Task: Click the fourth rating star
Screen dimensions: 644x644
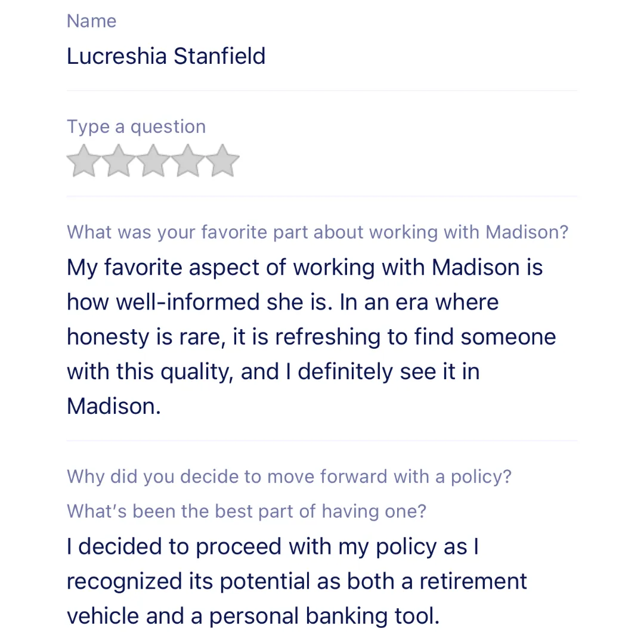Action: (187, 161)
